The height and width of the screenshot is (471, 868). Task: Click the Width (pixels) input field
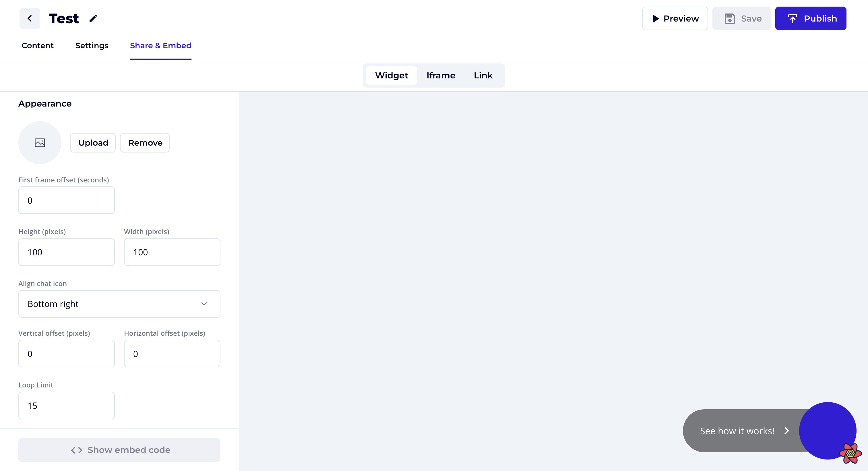point(172,252)
